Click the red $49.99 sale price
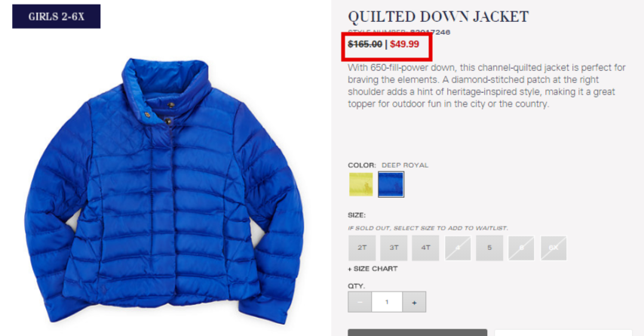This screenshot has height=336, width=644. point(404,44)
